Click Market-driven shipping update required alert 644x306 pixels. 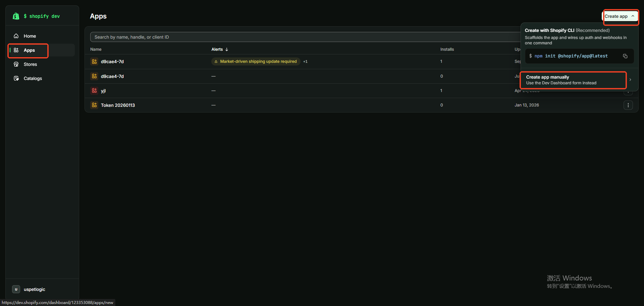(256, 61)
